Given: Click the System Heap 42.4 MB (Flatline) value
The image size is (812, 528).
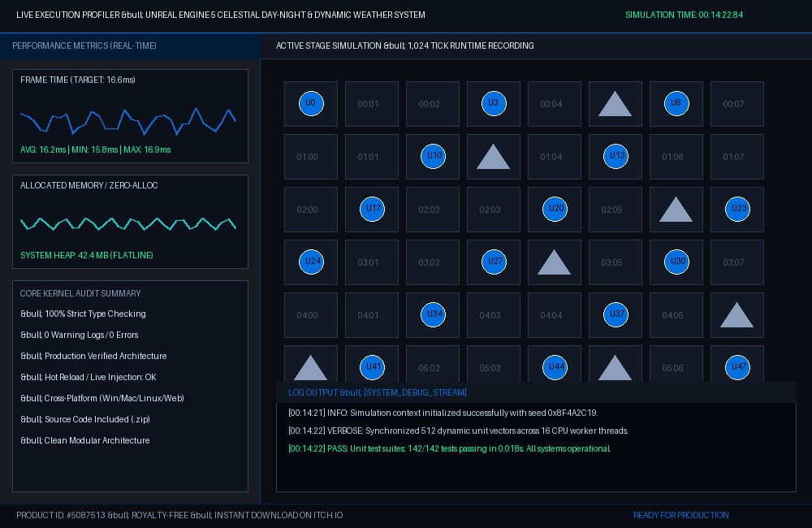Looking at the screenshot, I should pos(87,255).
